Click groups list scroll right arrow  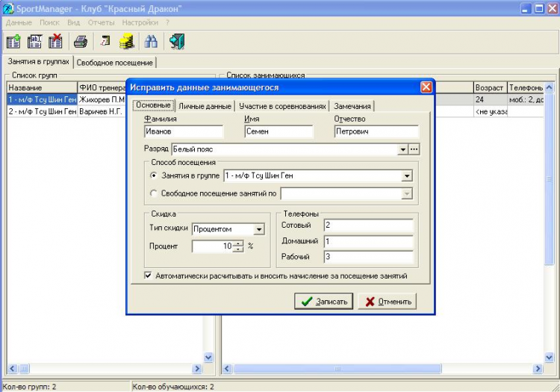197,368
